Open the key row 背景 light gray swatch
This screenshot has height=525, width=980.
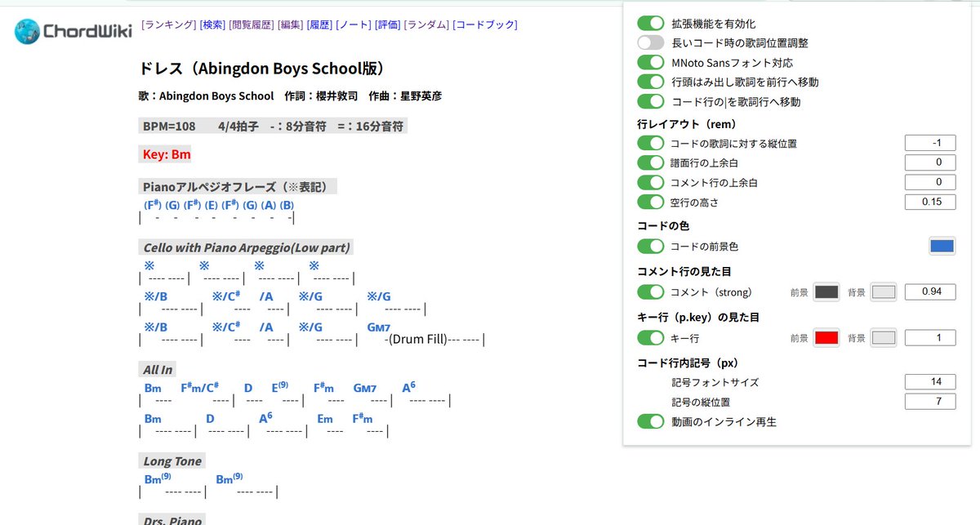(x=884, y=337)
